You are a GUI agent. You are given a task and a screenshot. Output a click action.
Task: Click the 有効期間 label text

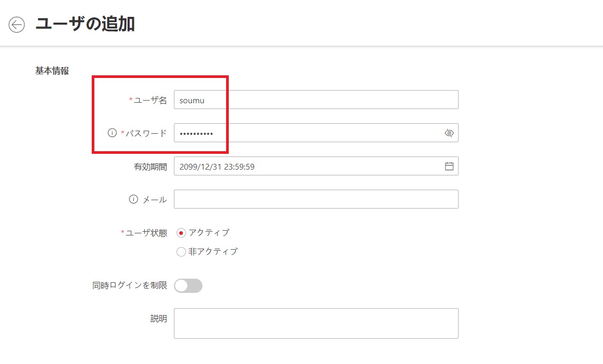[x=150, y=166]
